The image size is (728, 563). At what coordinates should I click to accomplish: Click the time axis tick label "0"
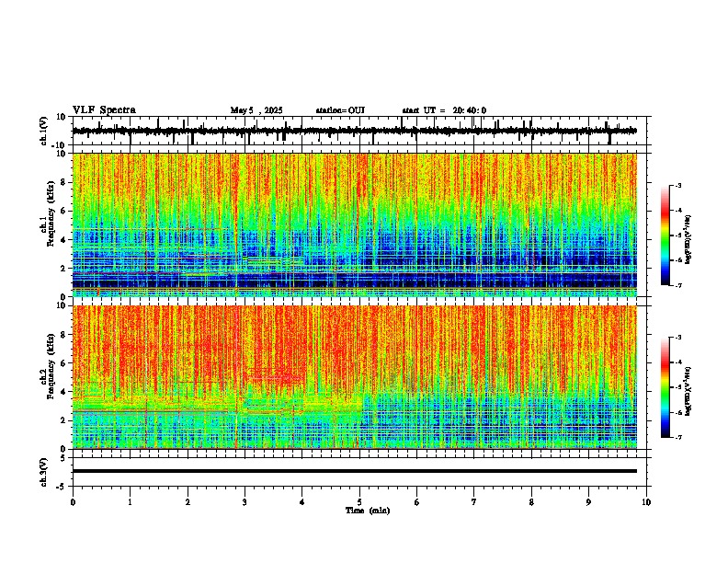[73, 502]
